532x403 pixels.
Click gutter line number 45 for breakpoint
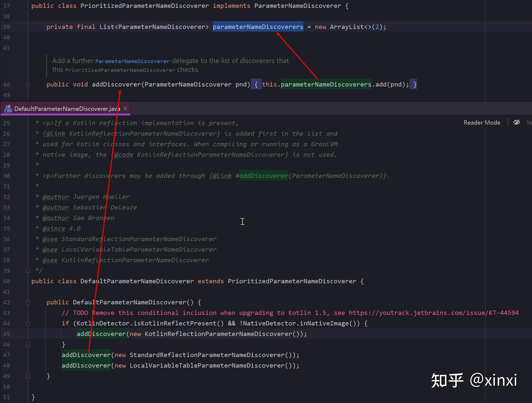tap(6, 334)
